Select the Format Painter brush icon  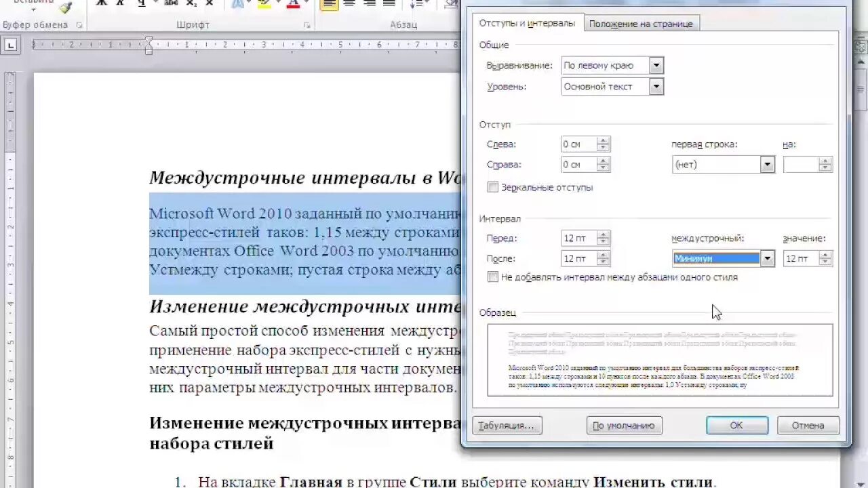pyautogui.click(x=65, y=7)
